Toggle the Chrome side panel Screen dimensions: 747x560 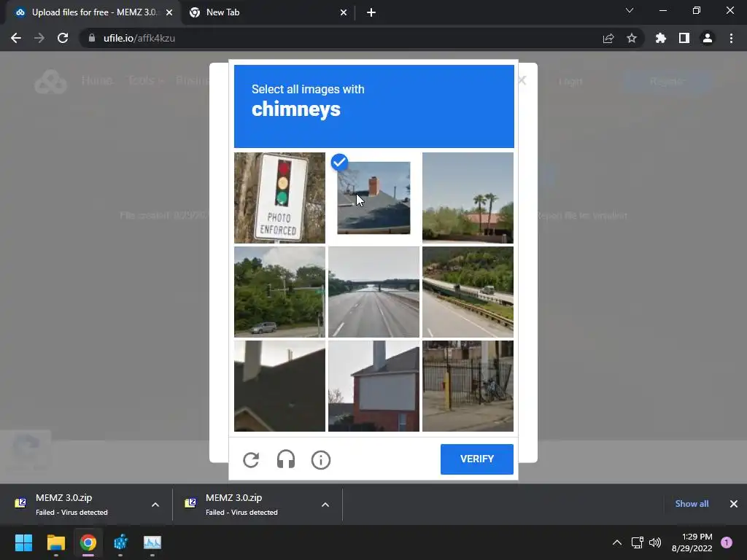684,38
